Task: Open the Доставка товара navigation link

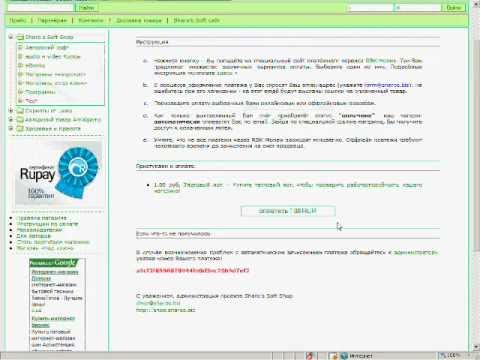Action: point(139,20)
